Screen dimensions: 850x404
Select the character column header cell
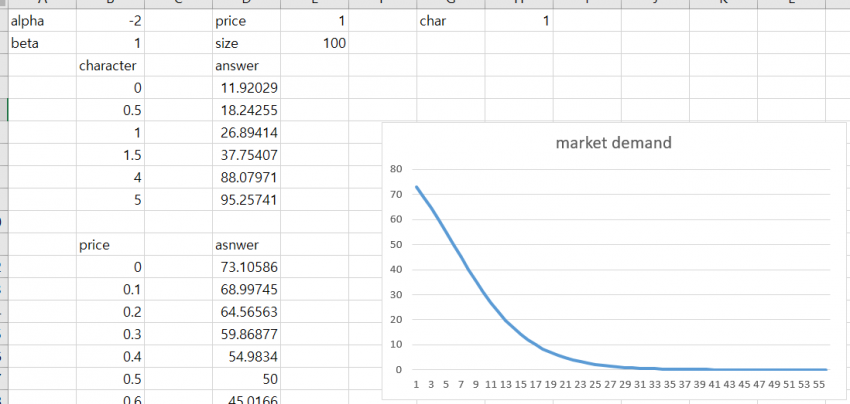click(x=111, y=66)
